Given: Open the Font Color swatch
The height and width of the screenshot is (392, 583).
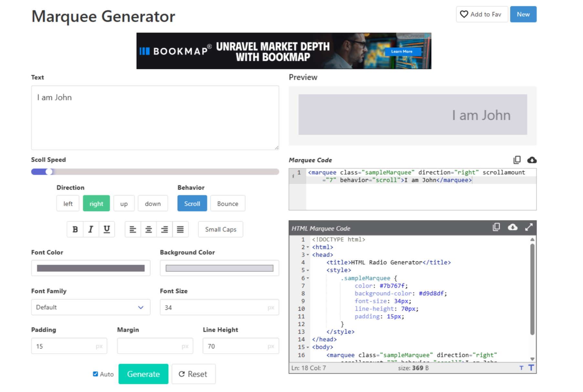Looking at the screenshot, I should pos(90,268).
